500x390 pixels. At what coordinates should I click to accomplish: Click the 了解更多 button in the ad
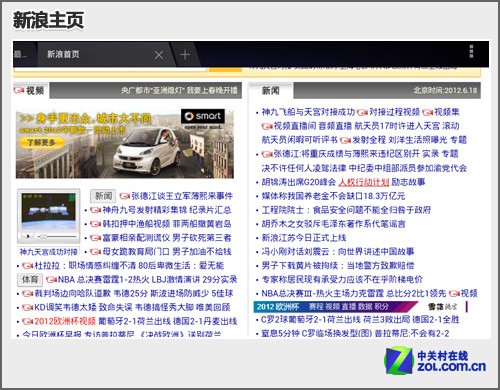pyautogui.click(x=41, y=143)
